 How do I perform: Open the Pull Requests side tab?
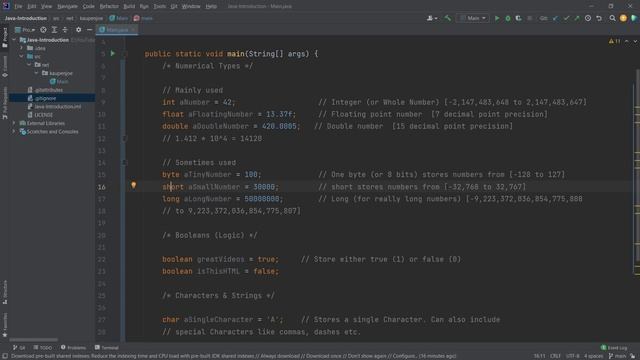(5, 103)
